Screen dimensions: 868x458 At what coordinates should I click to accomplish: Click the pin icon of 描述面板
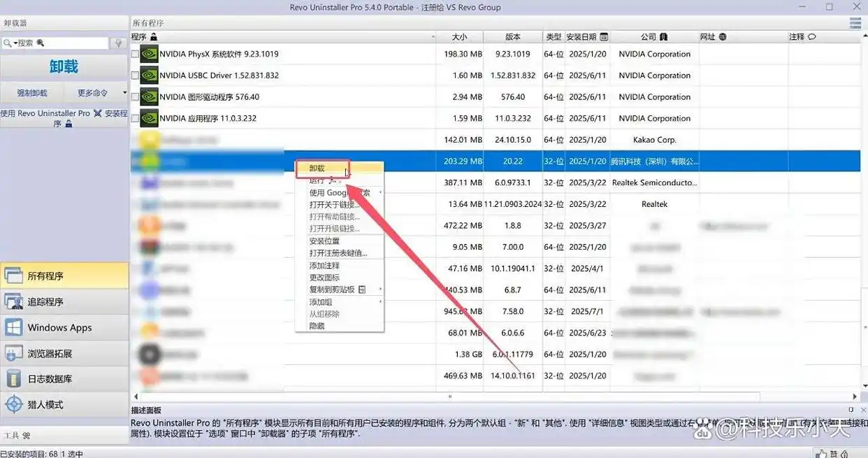click(851, 410)
